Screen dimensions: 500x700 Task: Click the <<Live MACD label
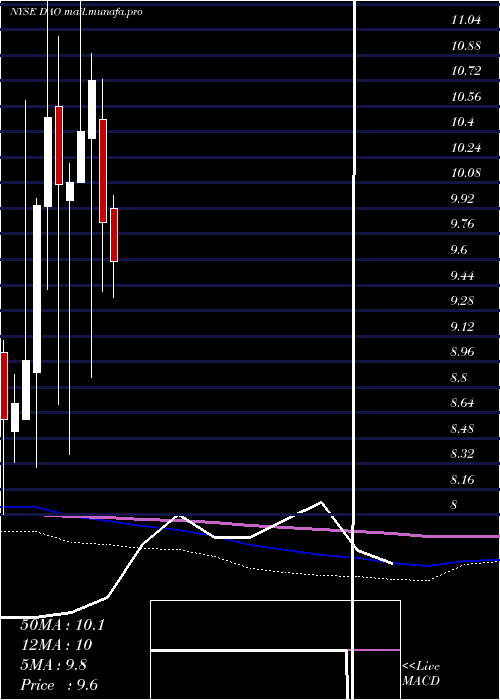421,674
